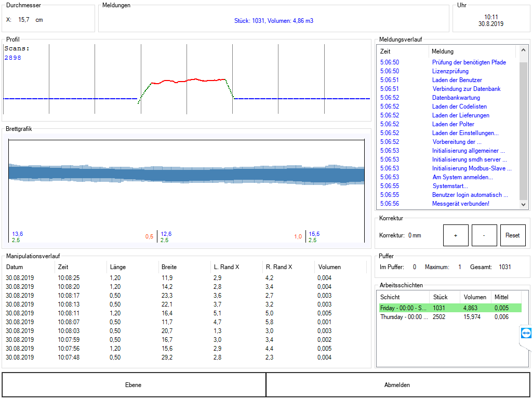Click the Meldungsverlauf scroll down arrow
This screenshot has width=532, height=399.
(x=523, y=204)
